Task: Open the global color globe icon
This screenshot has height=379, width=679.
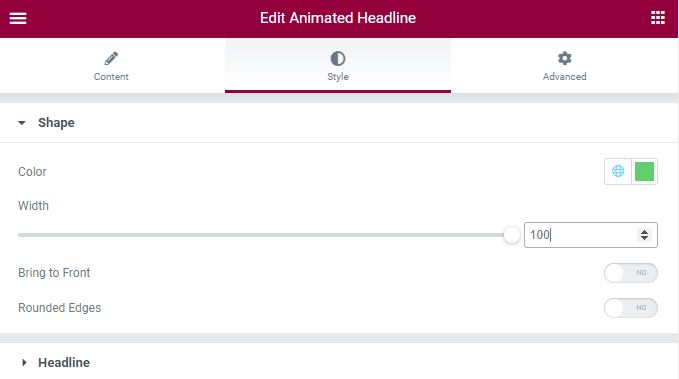Action: 618,171
